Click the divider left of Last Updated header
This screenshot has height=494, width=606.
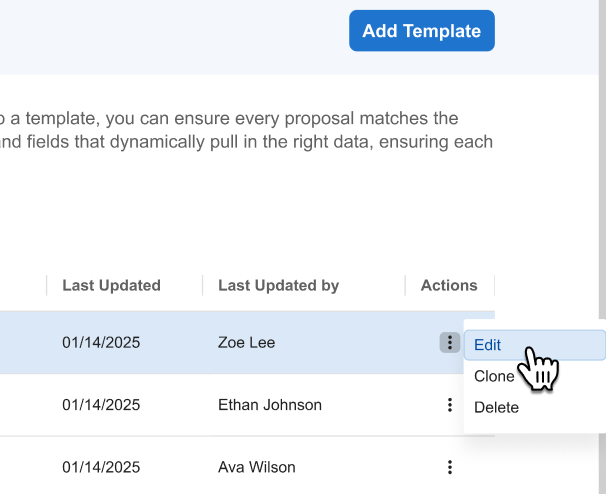click(47, 285)
